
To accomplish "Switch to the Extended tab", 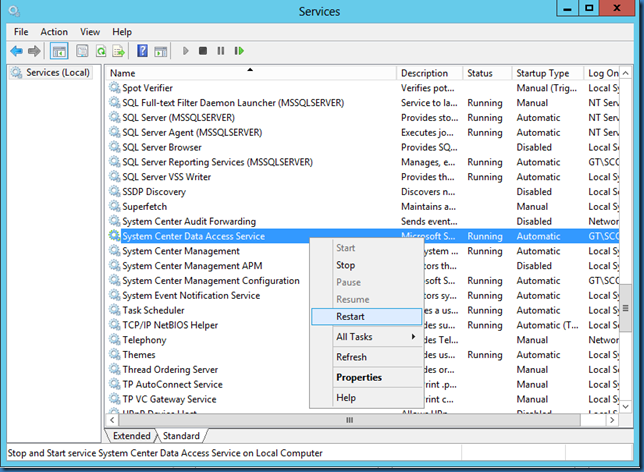I will pyautogui.click(x=132, y=436).
